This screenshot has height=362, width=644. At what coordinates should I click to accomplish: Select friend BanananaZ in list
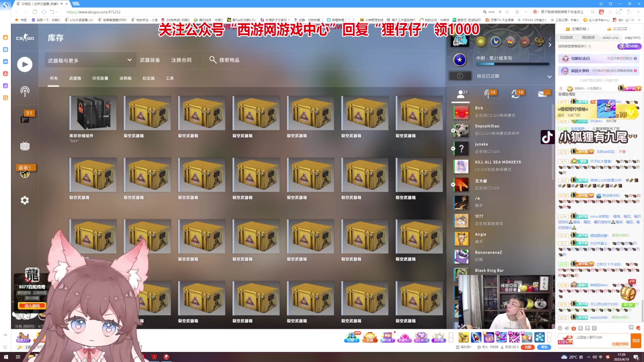[x=500, y=256]
